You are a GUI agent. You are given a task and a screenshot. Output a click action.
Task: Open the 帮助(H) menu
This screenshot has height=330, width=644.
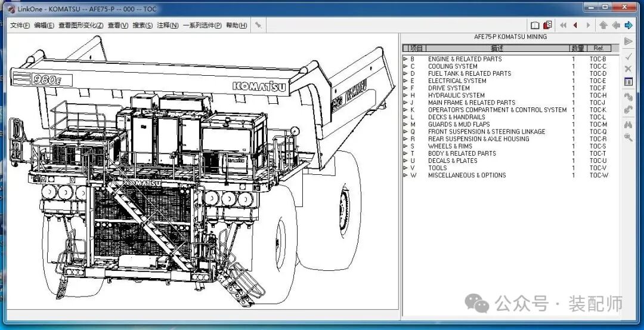237,26
